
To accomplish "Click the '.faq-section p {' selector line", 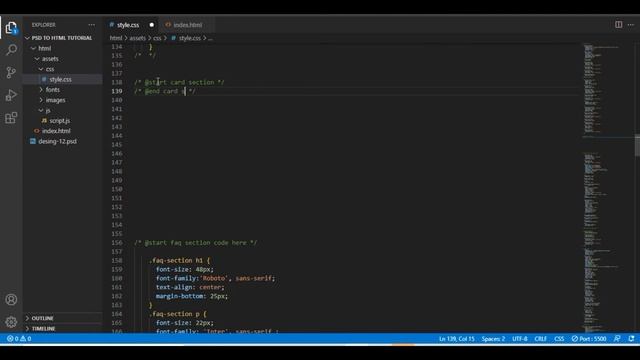I will click(178, 314).
